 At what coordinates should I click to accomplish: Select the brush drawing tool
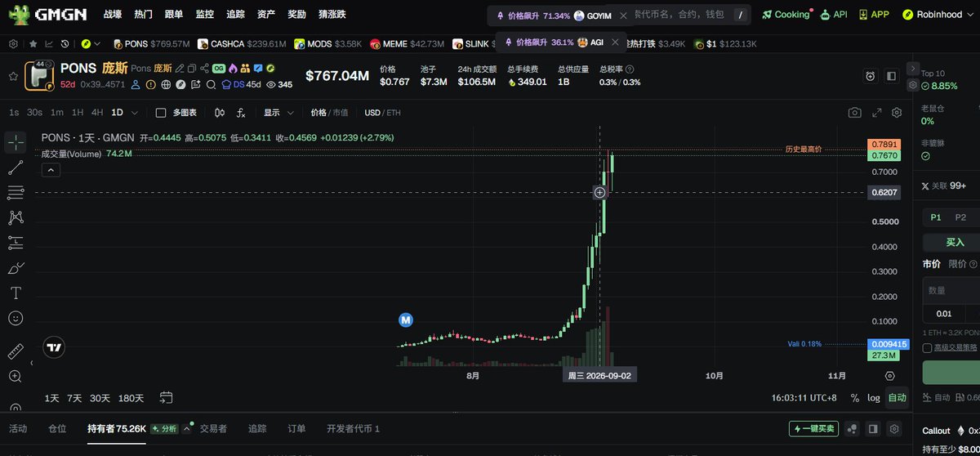point(16,267)
